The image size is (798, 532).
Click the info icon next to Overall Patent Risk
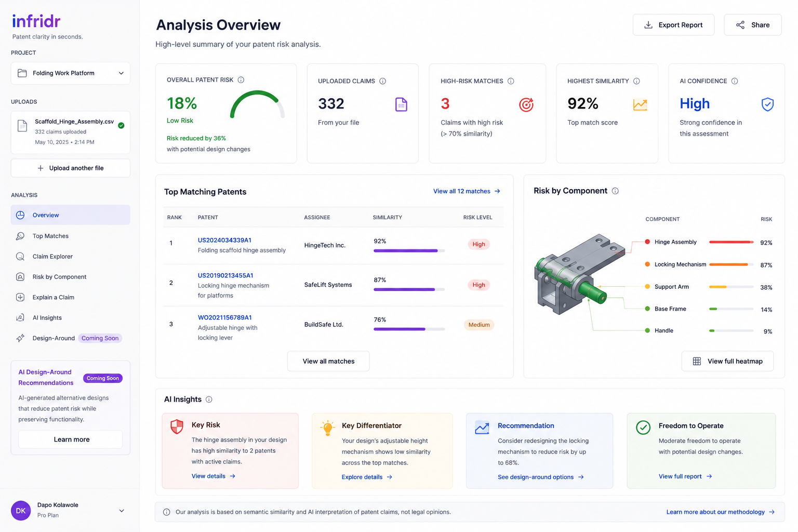pos(241,80)
